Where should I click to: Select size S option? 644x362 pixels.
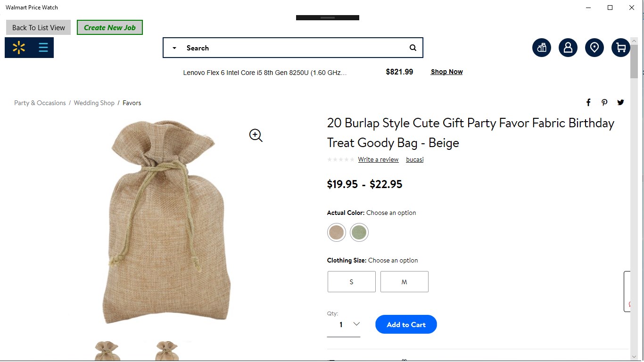[x=352, y=282]
